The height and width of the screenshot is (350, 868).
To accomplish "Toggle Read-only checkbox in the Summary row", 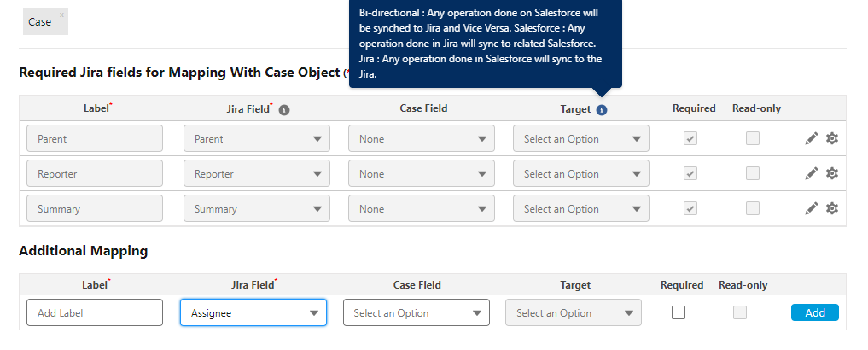I will (752, 208).
